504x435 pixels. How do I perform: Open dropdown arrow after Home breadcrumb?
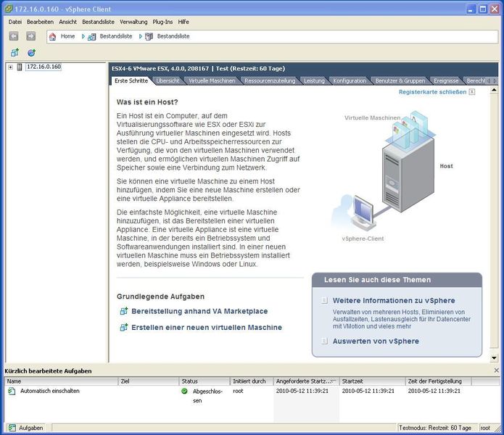pyautogui.click(x=83, y=37)
